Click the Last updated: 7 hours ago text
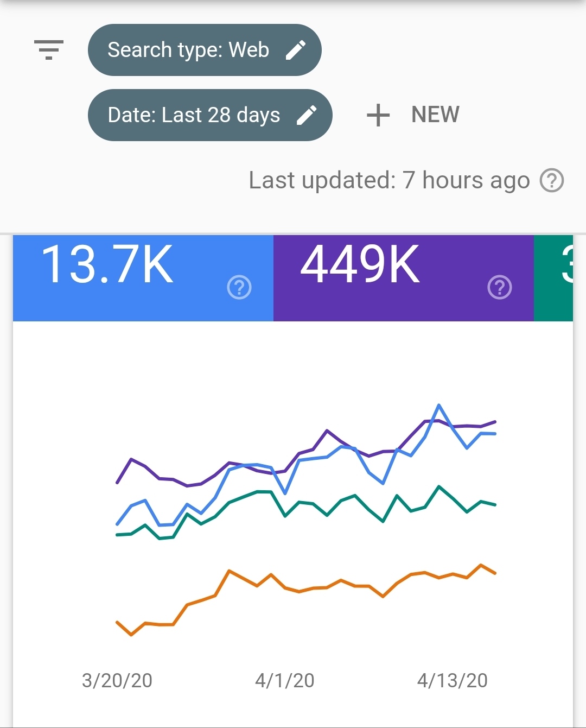Screen dimensions: 586x728 coord(389,180)
